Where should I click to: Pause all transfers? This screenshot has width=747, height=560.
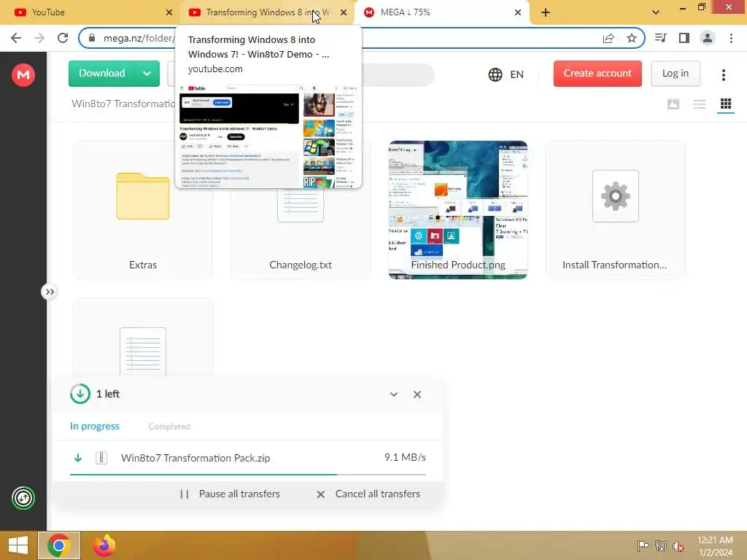pos(230,494)
